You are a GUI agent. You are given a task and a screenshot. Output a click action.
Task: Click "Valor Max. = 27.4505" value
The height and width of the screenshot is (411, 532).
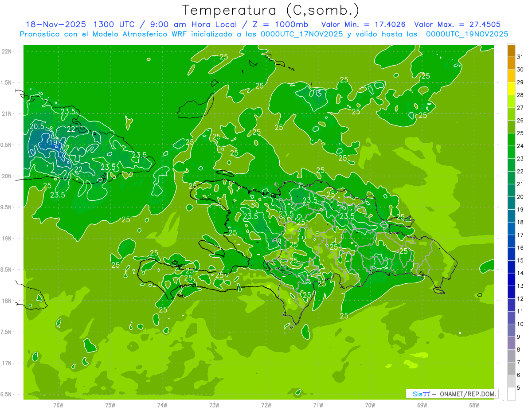(x=458, y=24)
